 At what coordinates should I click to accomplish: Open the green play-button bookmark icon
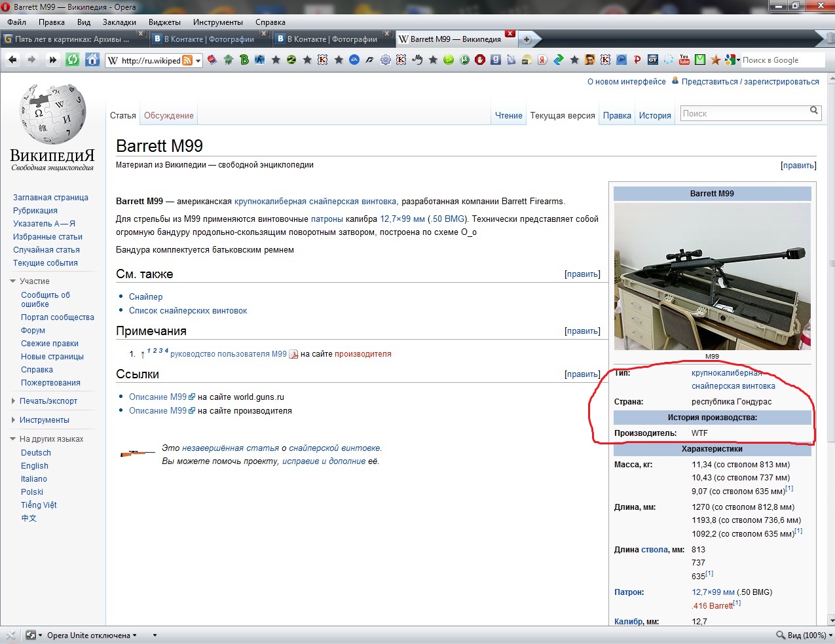[449, 60]
